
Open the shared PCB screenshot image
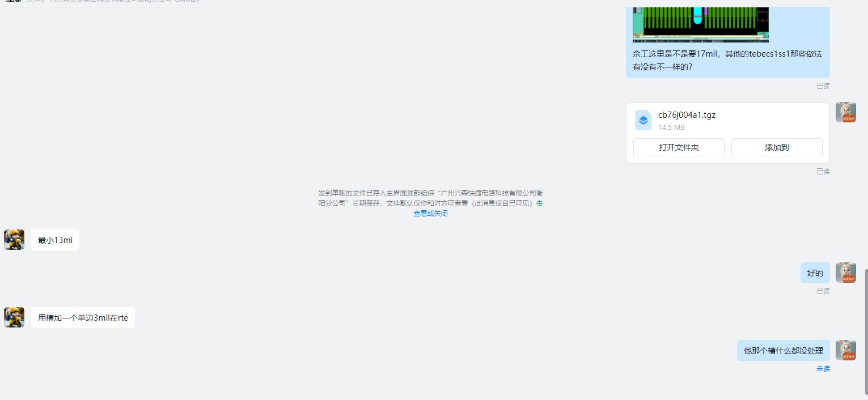(701, 25)
